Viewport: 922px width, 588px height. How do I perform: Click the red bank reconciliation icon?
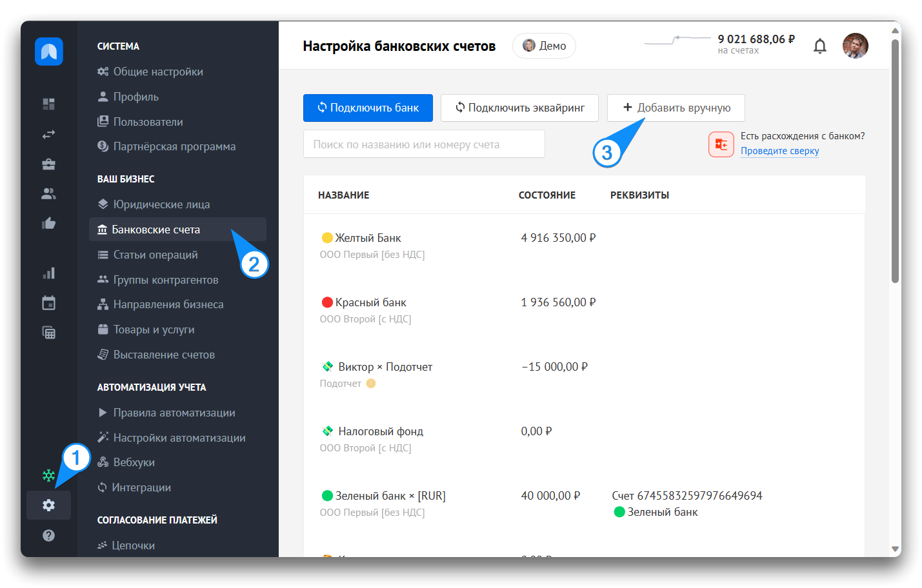tap(721, 144)
